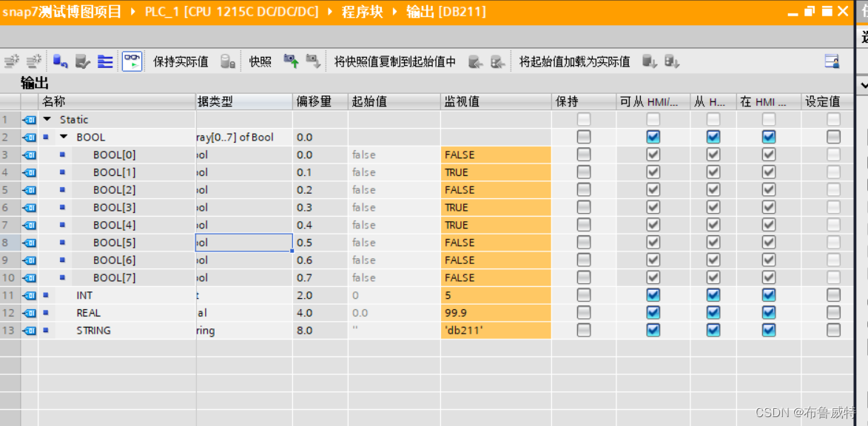Select row number 8 header
868x426 pixels.
point(10,243)
